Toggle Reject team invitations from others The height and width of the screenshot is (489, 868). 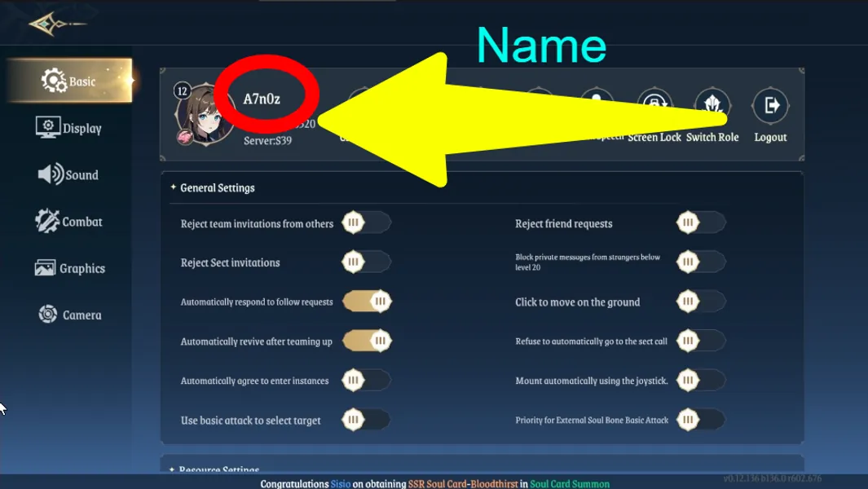click(x=367, y=222)
